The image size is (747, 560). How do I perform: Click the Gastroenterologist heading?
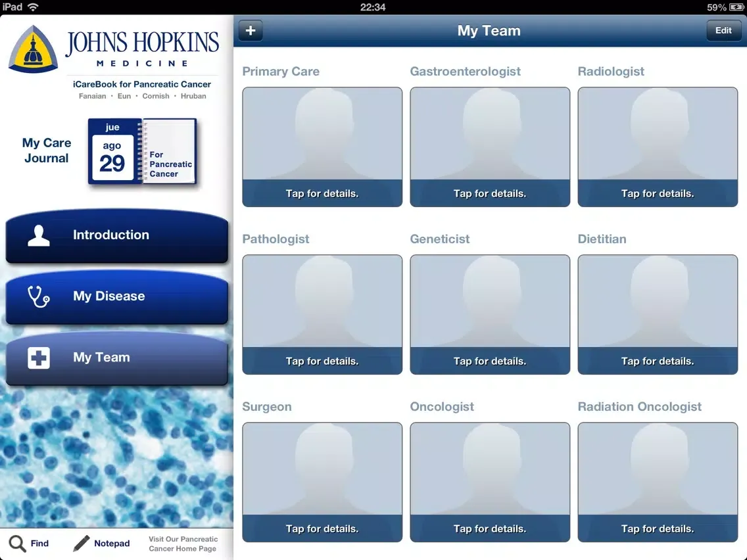[x=465, y=72]
